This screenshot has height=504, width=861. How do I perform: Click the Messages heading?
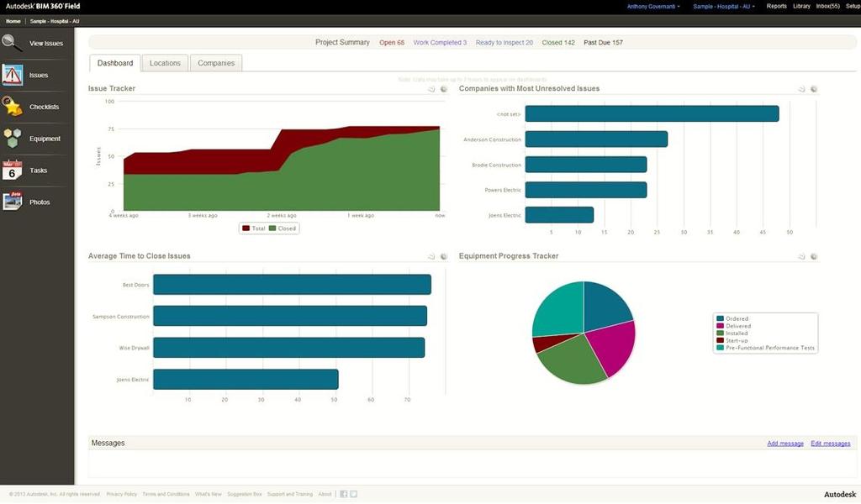click(108, 444)
